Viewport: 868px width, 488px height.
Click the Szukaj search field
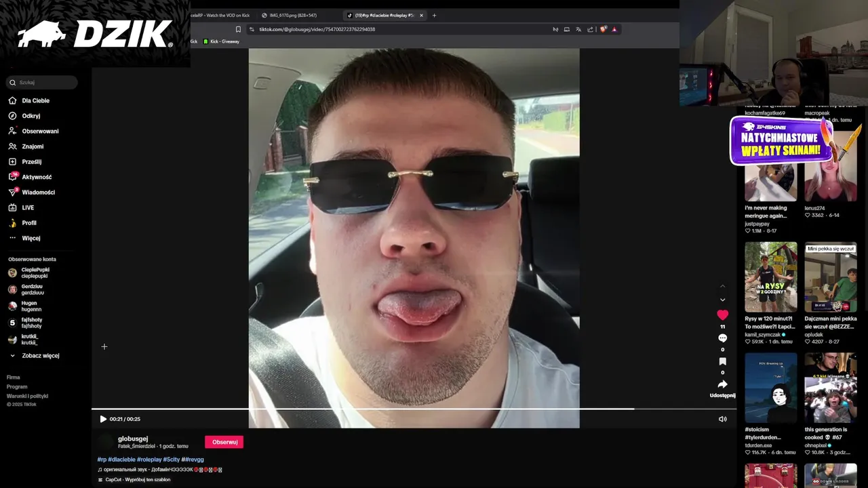[x=42, y=83]
